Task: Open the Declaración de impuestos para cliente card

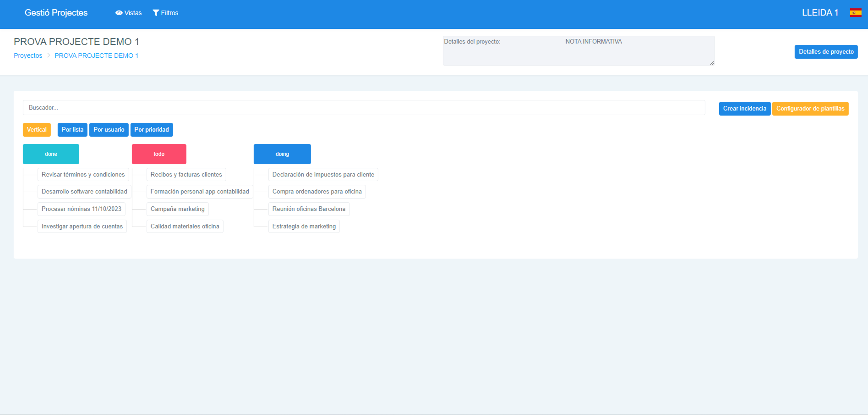Action: click(x=323, y=174)
